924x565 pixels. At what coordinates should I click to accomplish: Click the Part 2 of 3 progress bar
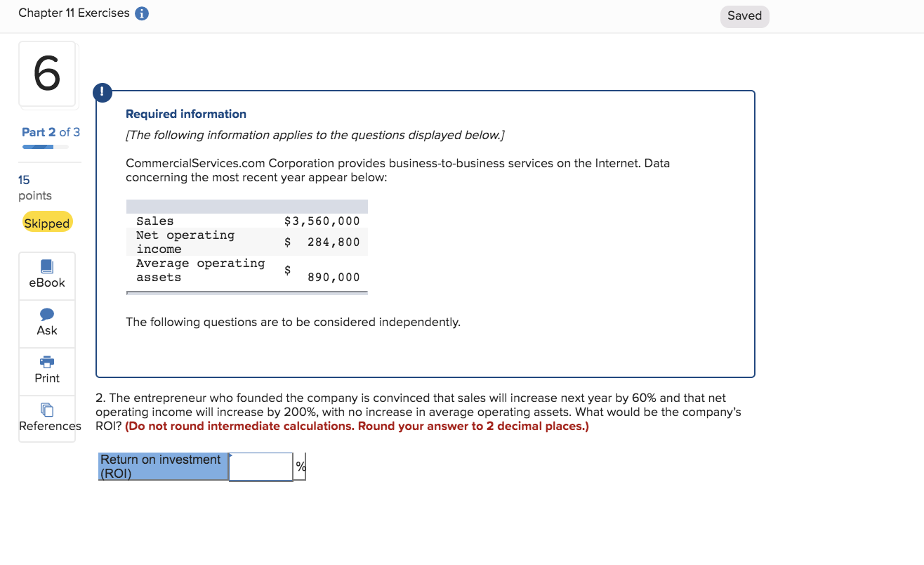(x=46, y=147)
